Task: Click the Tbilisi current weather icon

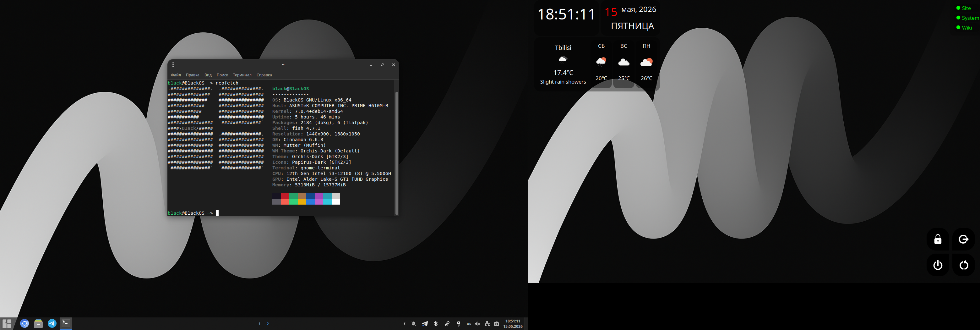Action: [563, 59]
